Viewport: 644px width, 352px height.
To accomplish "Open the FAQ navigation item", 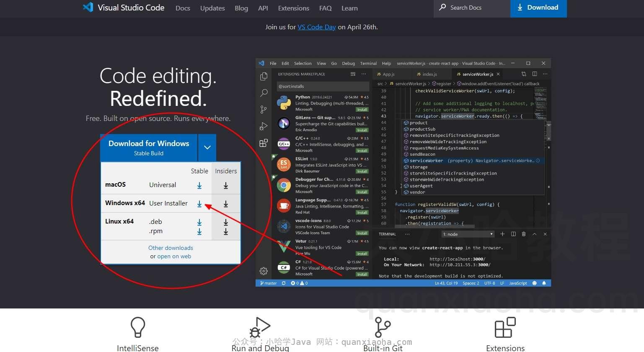I will [326, 8].
